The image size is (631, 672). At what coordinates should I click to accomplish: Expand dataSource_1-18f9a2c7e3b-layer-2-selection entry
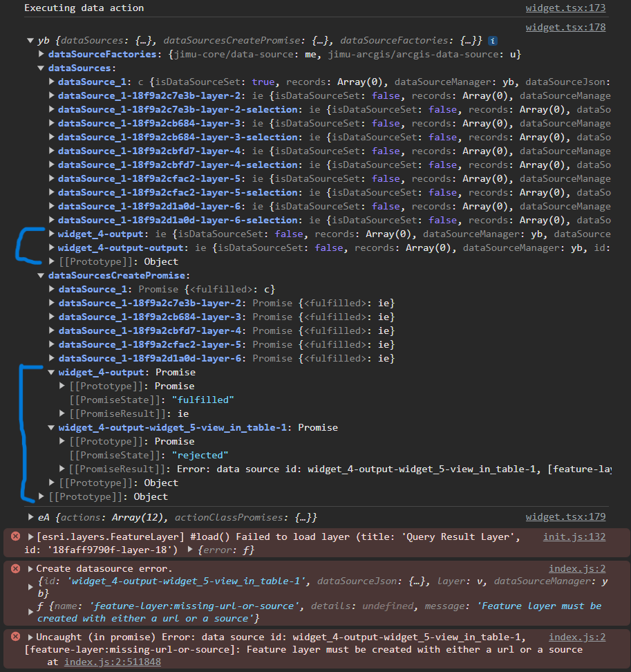tap(53, 109)
